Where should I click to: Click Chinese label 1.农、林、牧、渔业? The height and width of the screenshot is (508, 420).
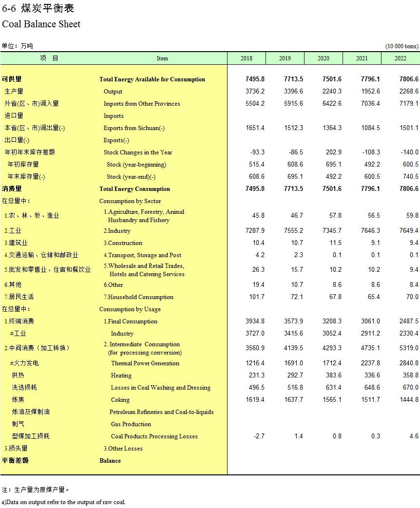(x=32, y=216)
